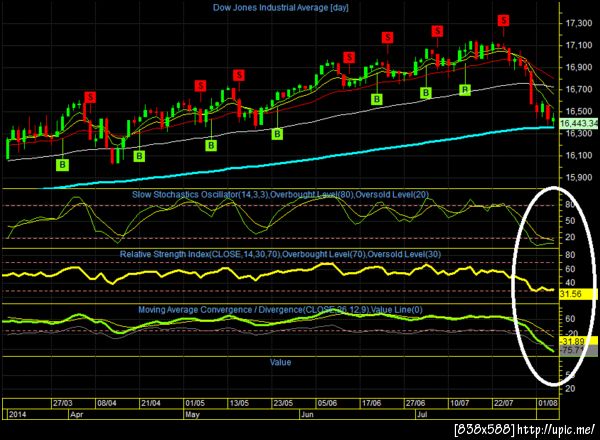600x440 pixels.
Task: Click the 10/07 date label
Action: 460,403
